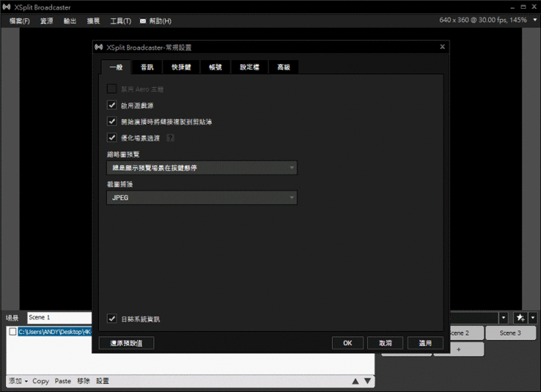Switch to the 快捷鍵 tab
This screenshot has width=541, height=392.
coord(181,68)
